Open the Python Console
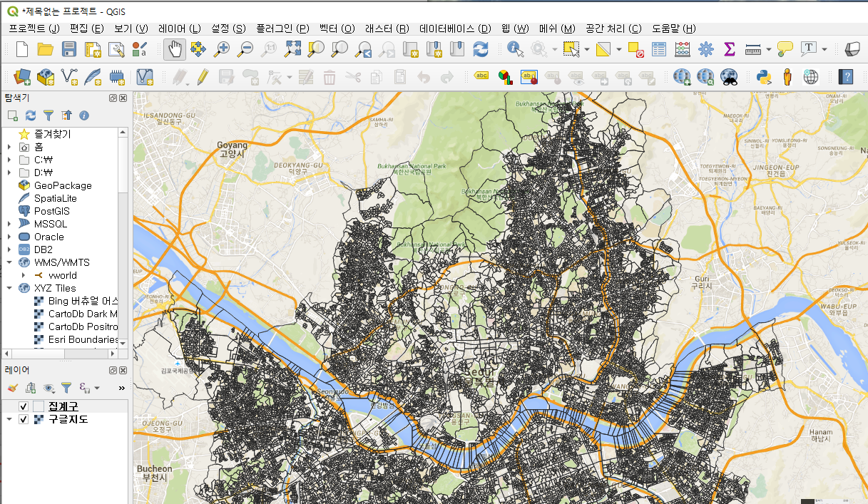Image resolution: width=868 pixels, height=504 pixels. pos(764,76)
